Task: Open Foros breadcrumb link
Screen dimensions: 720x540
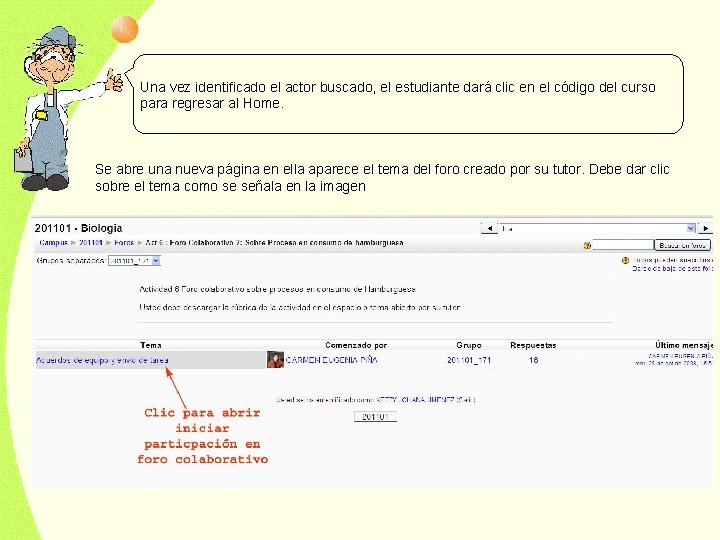Action: click(x=124, y=242)
